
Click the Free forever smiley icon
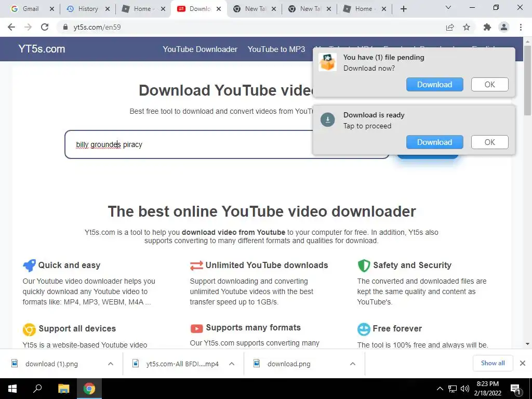pyautogui.click(x=364, y=329)
